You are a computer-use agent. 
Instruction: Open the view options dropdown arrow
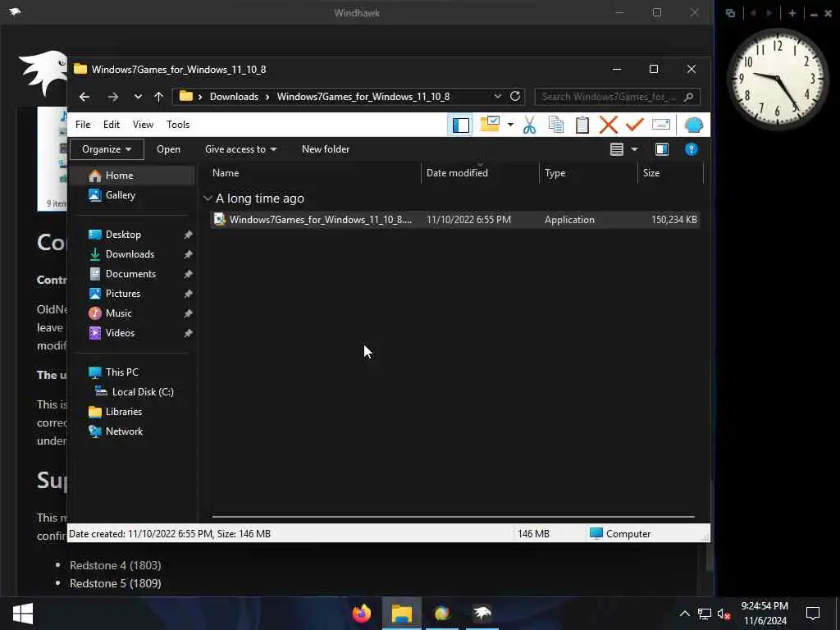coord(634,149)
